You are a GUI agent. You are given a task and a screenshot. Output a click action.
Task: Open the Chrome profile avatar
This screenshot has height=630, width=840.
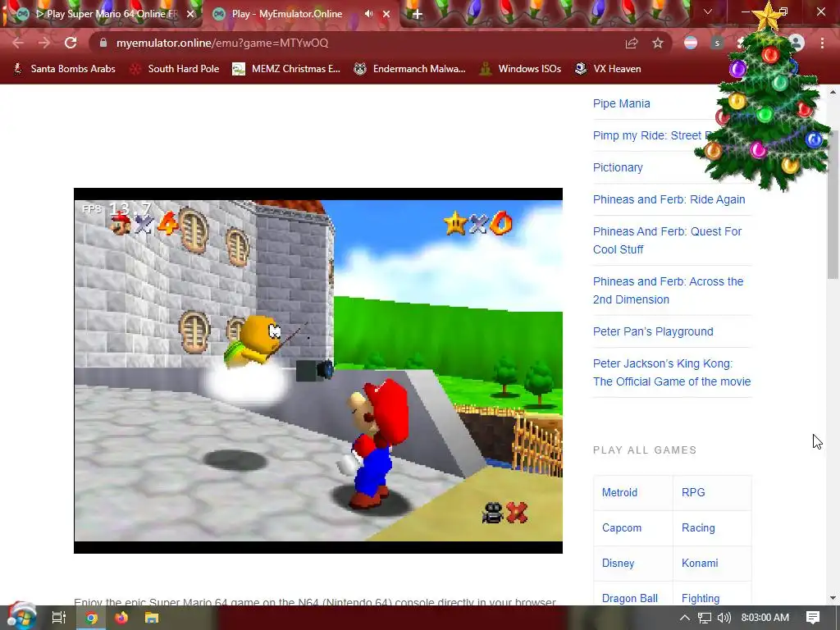pyautogui.click(x=797, y=43)
